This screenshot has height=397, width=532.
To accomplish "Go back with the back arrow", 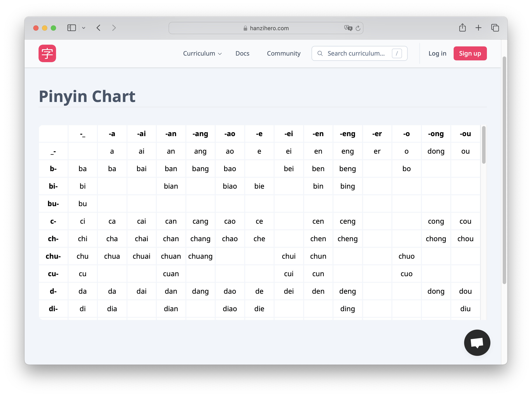I will pos(98,28).
